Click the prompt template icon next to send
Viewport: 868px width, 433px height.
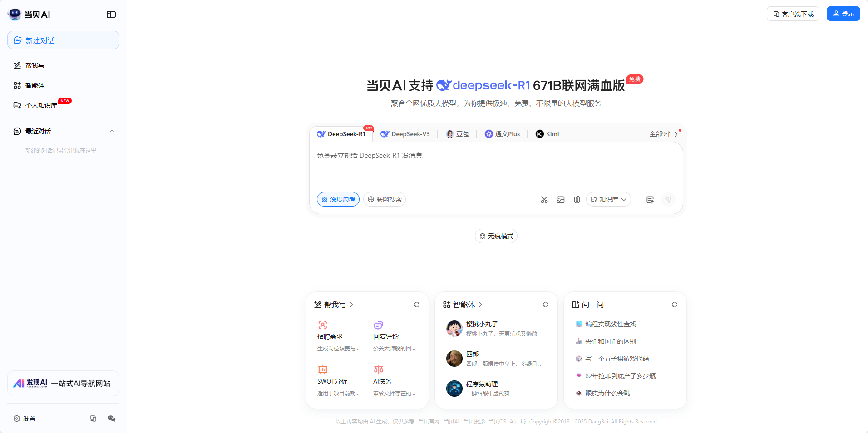(650, 200)
